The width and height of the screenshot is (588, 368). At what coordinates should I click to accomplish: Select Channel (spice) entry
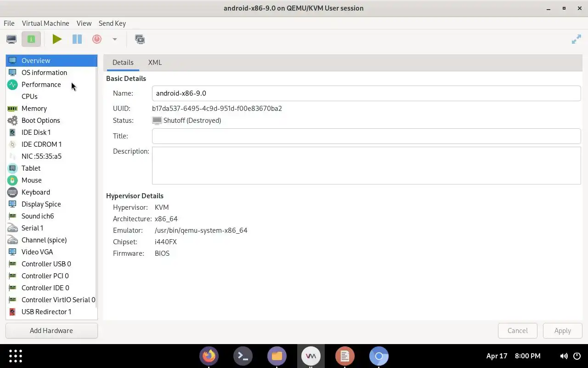point(51,240)
